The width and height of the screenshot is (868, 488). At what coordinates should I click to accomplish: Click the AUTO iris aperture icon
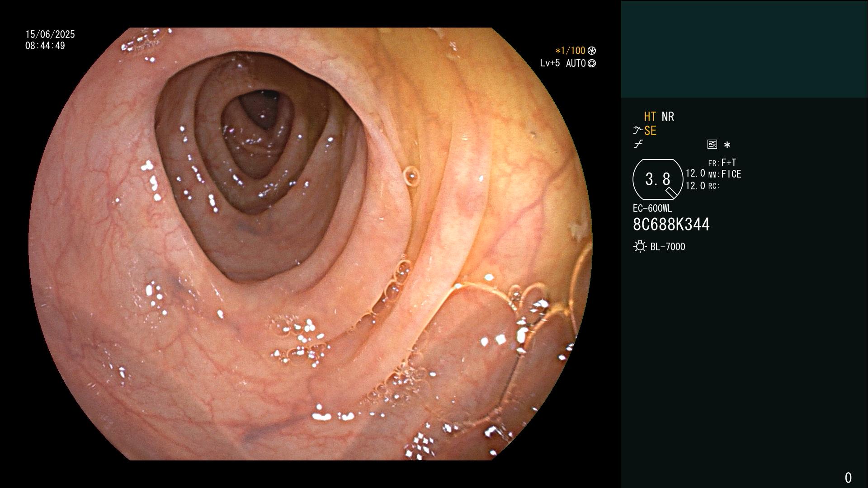pos(592,63)
